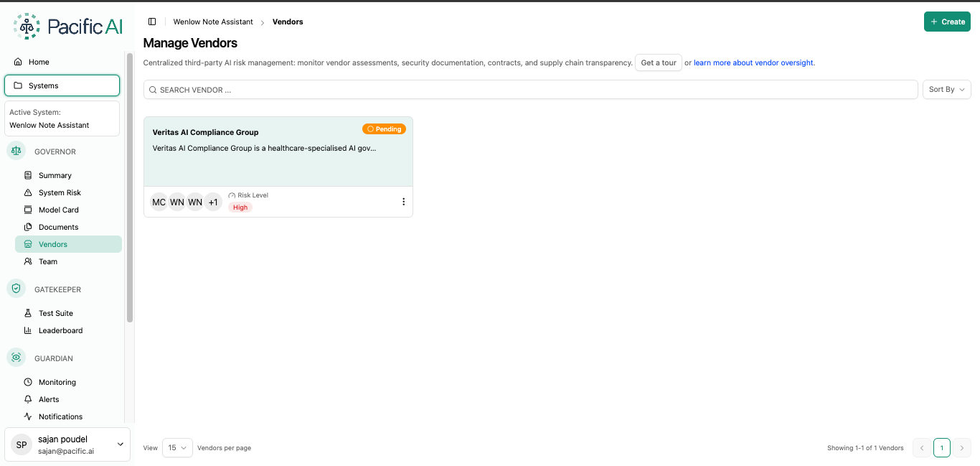
Task: Click the Governor scales icon
Action: (17, 152)
